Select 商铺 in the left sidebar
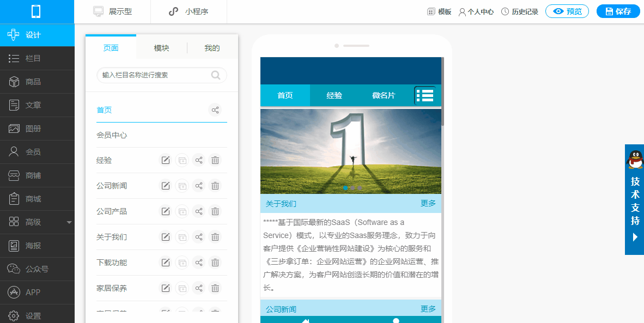Viewport: 644px width, 323px height. (x=38, y=175)
